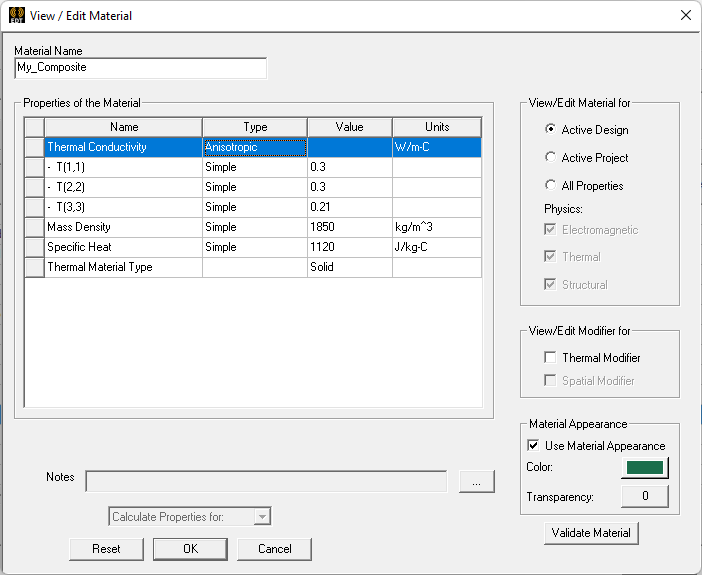Click the Transparency value button

tap(644, 497)
